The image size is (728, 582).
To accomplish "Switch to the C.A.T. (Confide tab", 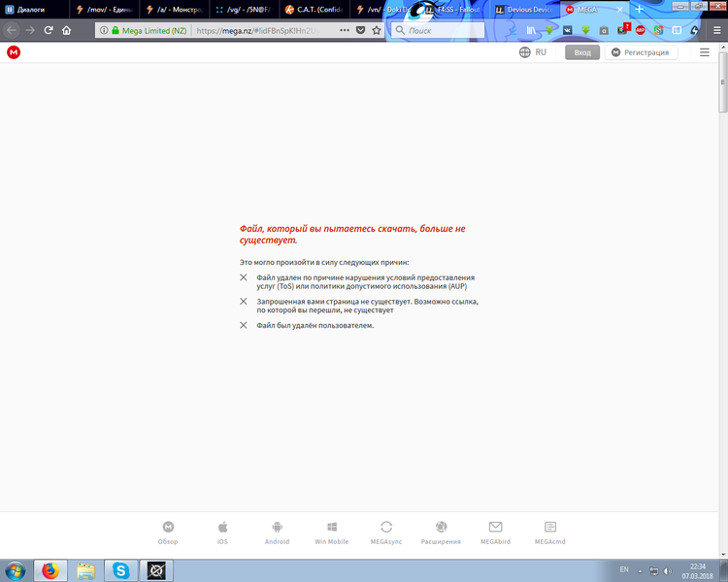I will point(314,10).
